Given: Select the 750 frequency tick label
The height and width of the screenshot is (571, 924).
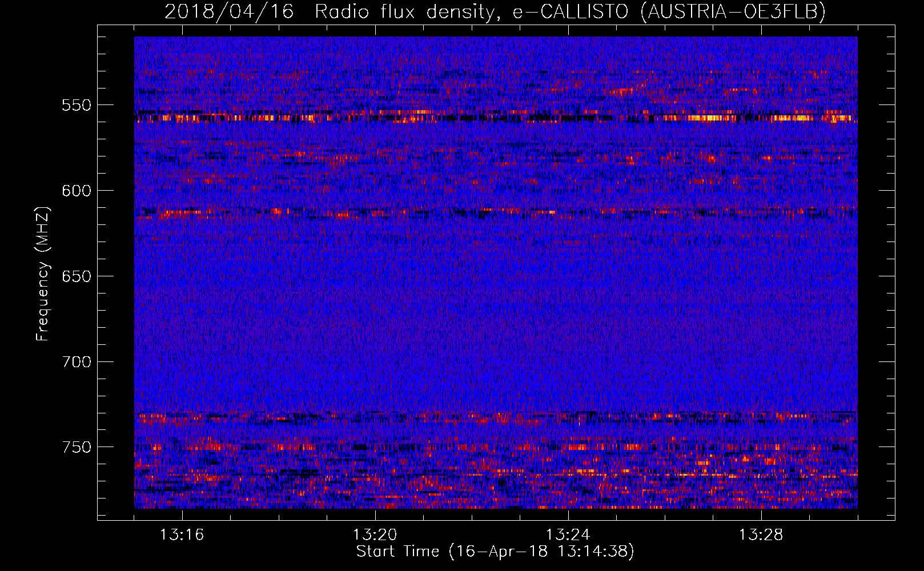Looking at the screenshot, I should coord(77,447).
